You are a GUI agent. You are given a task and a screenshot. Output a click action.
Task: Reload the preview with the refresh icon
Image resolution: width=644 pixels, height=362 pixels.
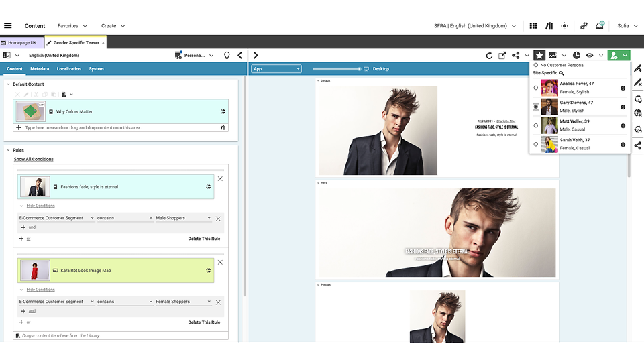(489, 56)
